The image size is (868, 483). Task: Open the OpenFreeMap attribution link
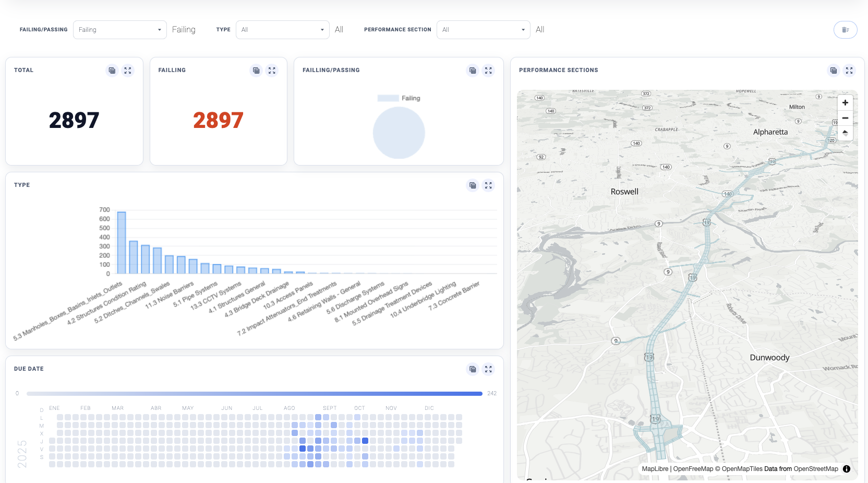[693, 469]
